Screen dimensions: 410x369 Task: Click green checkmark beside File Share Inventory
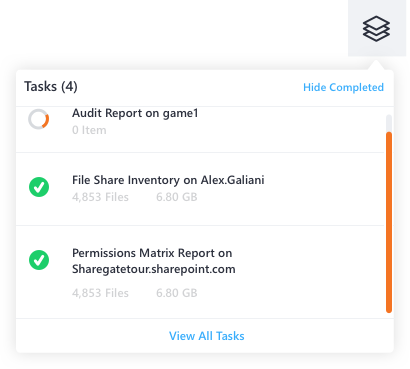39,187
